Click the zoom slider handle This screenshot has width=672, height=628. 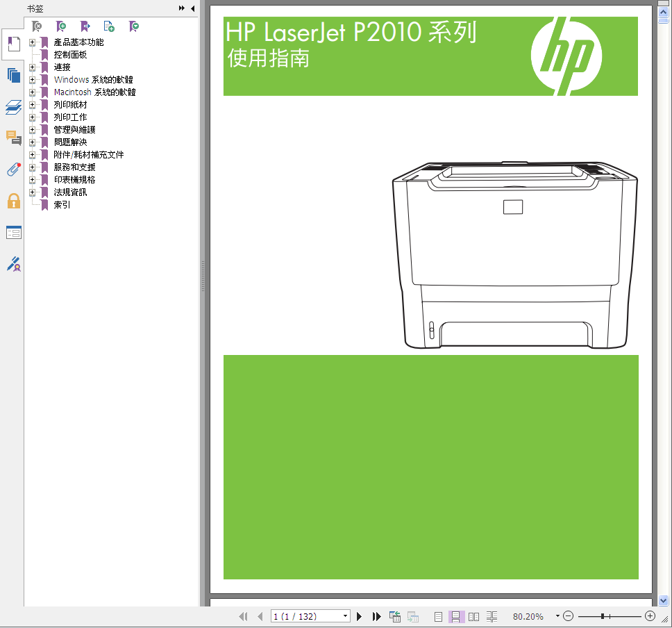[603, 616]
